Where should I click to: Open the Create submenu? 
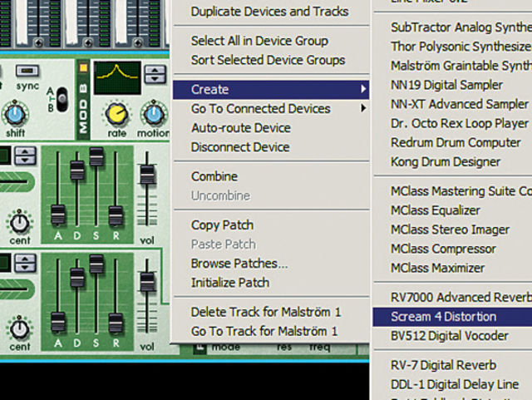271,90
